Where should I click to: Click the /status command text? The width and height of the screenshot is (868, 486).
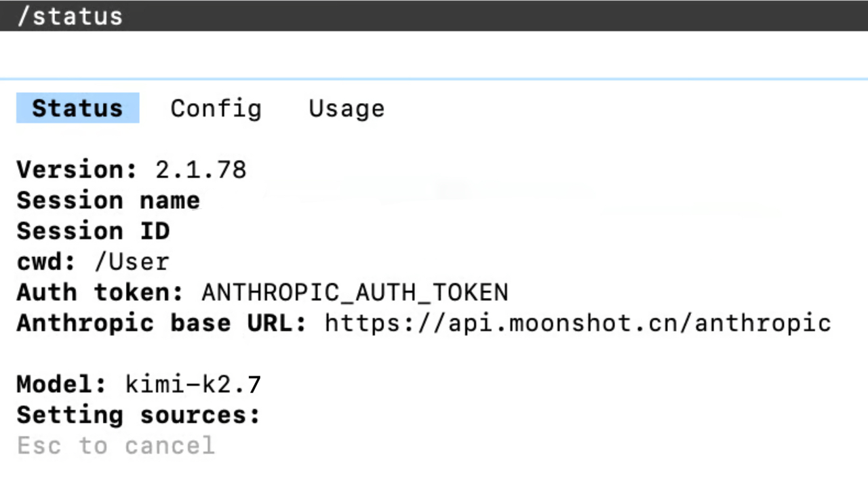pyautogui.click(x=70, y=16)
